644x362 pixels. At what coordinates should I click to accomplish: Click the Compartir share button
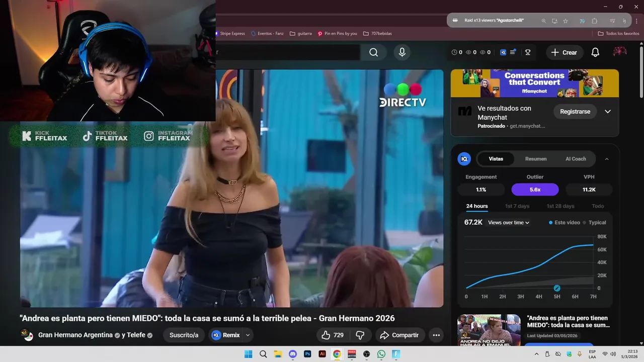[x=399, y=335]
